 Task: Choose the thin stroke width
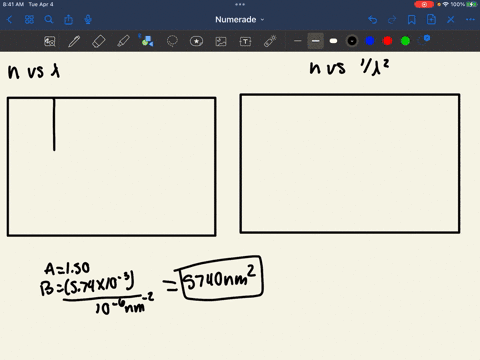point(298,41)
